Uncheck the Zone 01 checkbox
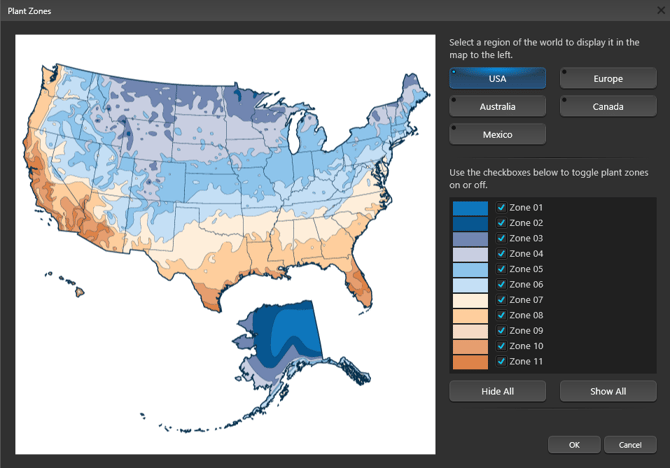 502,208
